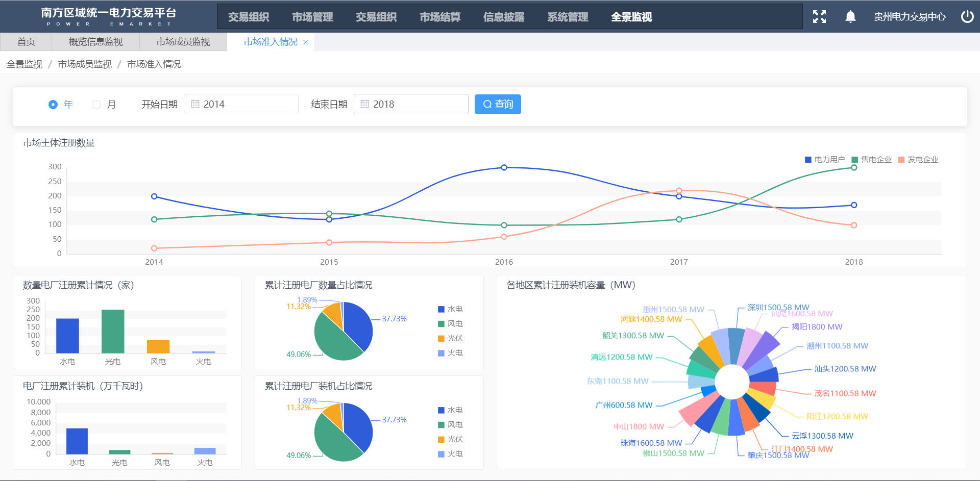Image resolution: width=980 pixels, height=481 pixels.
Task: Click 揭阳1800 MW label
Action: [x=817, y=327]
